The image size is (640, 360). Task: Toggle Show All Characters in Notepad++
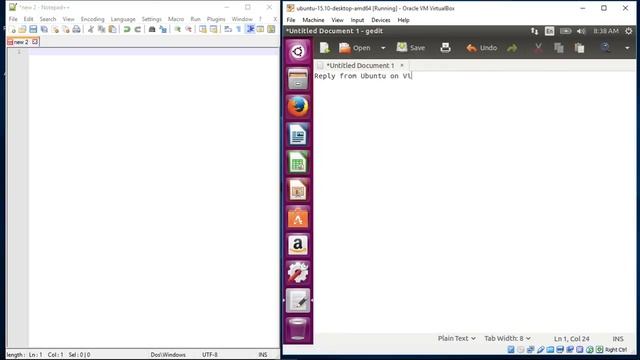(x=239, y=29)
